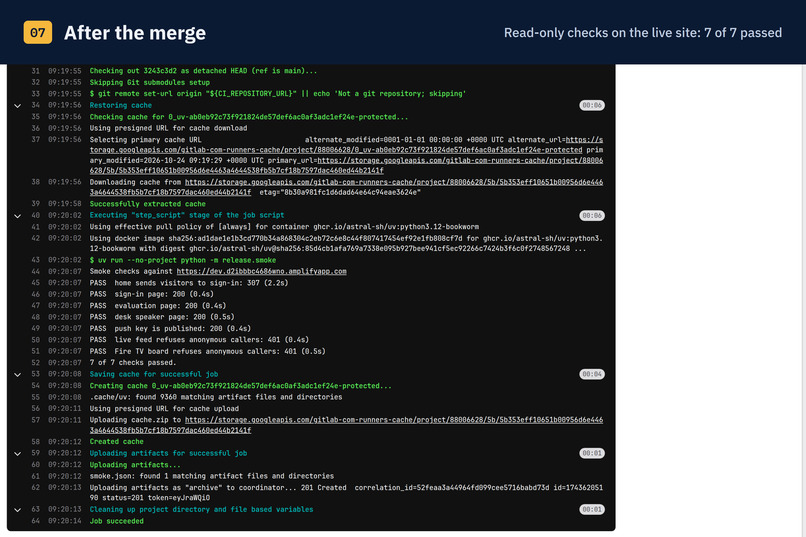Collapse the Cleaning up project directory chevron
Image resolution: width=806 pixels, height=537 pixels.
pos(17,510)
